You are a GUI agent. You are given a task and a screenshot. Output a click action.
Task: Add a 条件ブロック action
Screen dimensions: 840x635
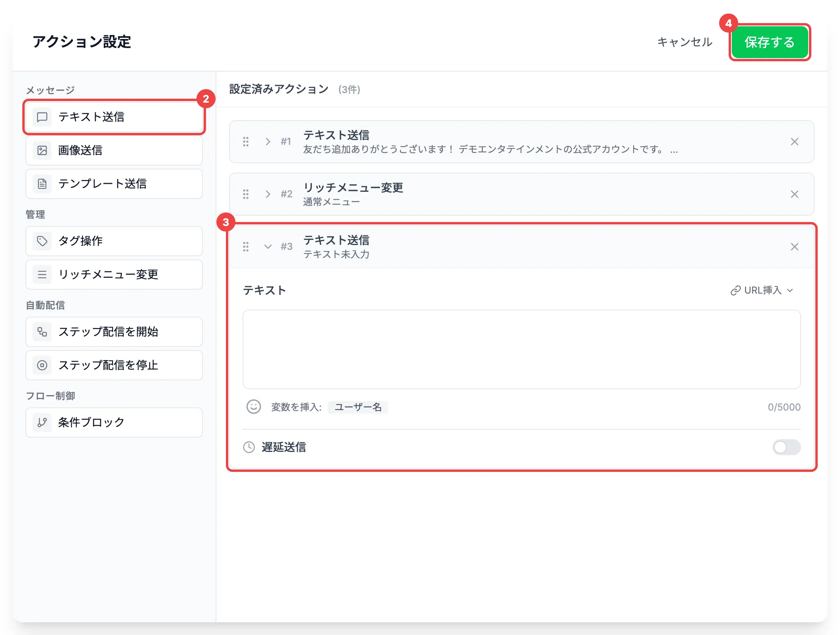[x=114, y=423]
